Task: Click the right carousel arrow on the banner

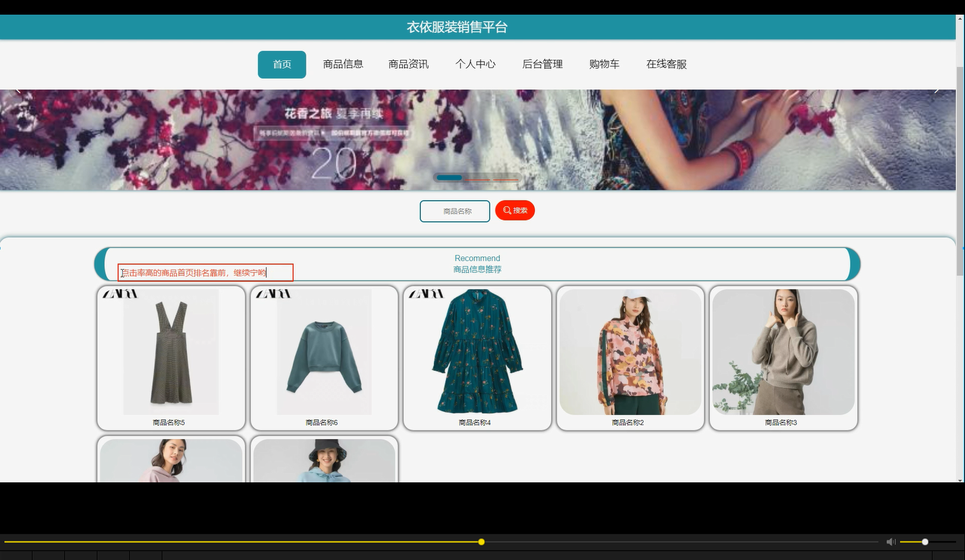Action: (937, 89)
